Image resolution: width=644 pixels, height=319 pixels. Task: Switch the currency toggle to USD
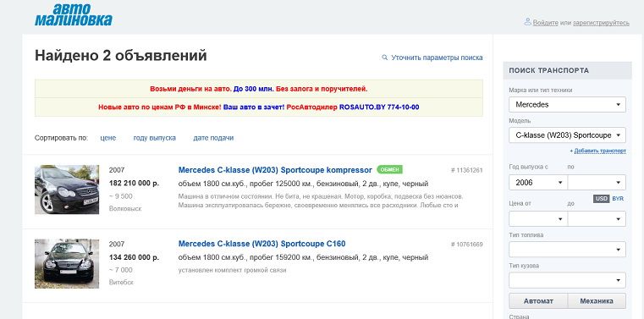tap(602, 199)
